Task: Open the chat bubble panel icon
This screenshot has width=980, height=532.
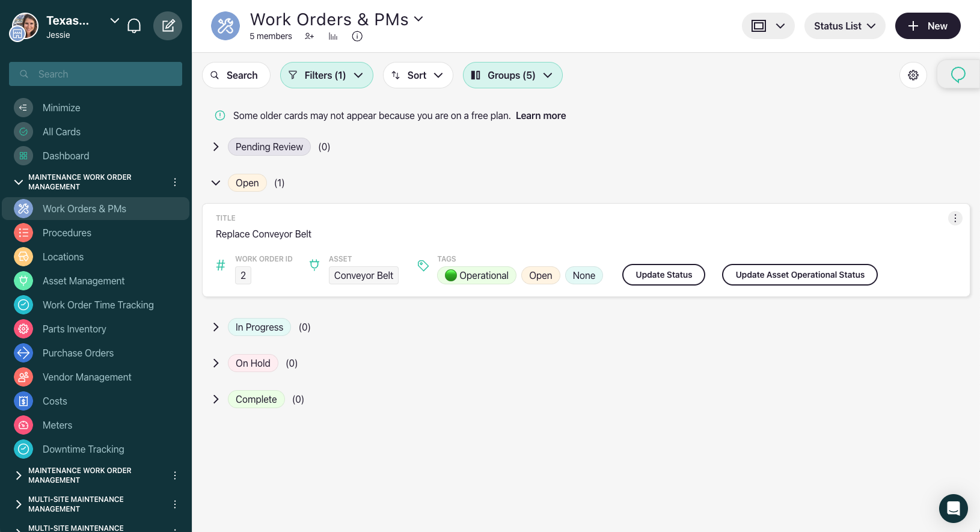Action: tap(958, 75)
